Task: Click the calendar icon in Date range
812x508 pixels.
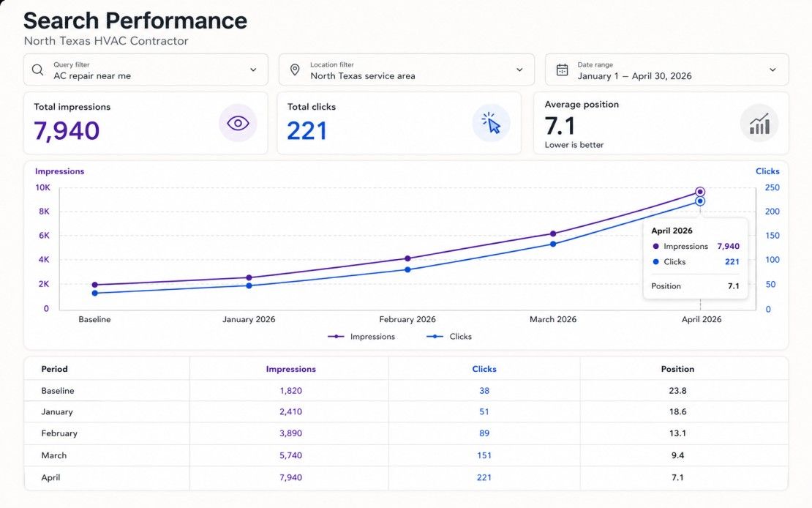Action: coord(562,70)
